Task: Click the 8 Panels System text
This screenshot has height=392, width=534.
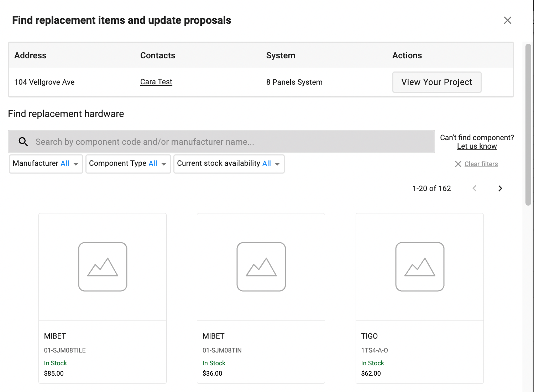Action: point(294,82)
